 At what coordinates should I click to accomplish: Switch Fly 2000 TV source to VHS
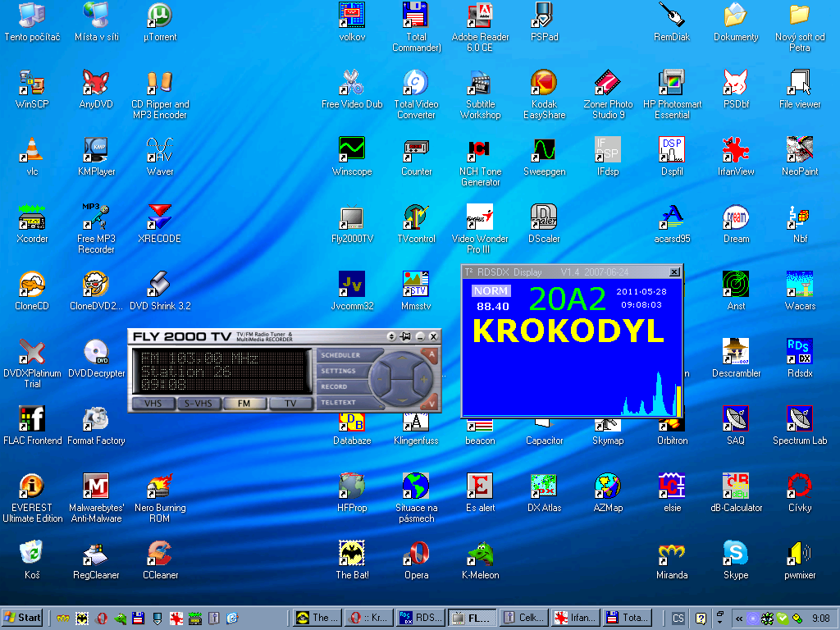click(153, 404)
